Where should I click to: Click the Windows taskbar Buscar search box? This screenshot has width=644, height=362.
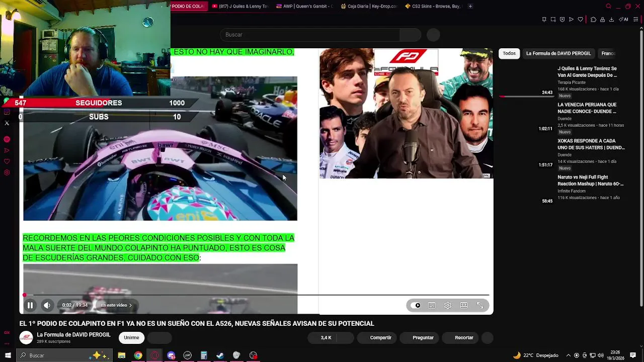pos(64,355)
